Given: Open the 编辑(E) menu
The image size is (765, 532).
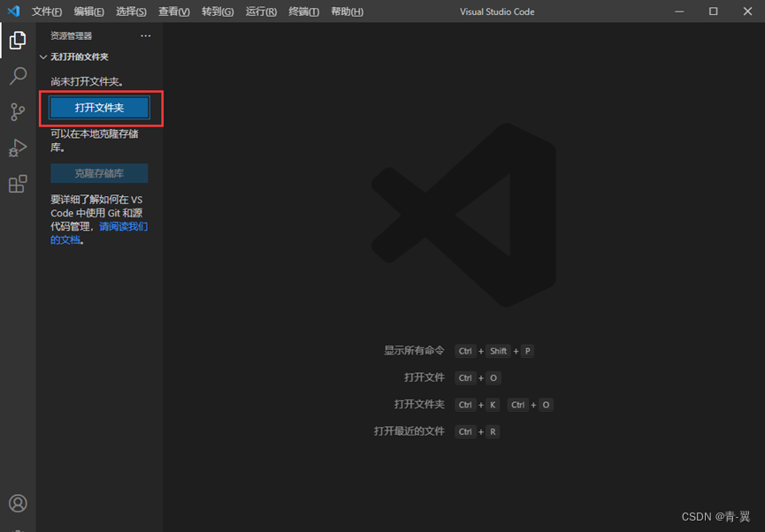Looking at the screenshot, I should (x=88, y=11).
